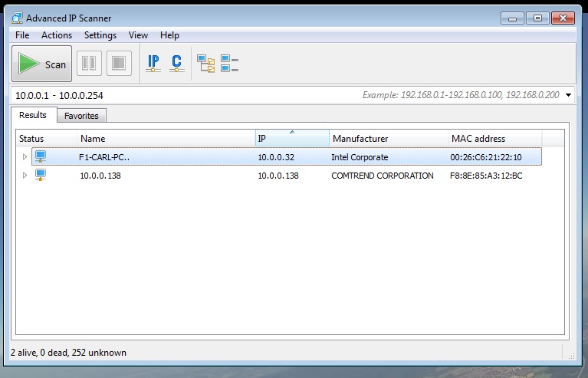Open the File menu
The image size is (588, 378).
point(22,35)
